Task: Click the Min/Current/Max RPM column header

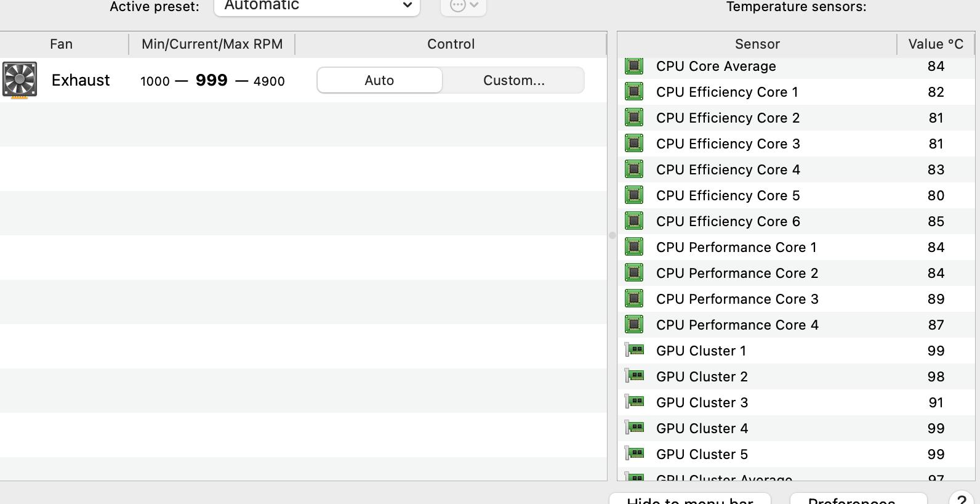Action: (212, 44)
